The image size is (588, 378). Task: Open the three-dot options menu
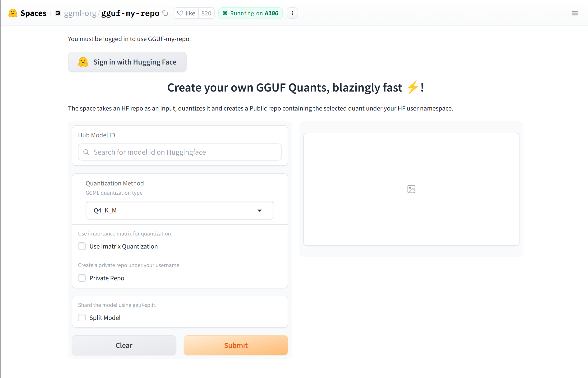pos(292,13)
